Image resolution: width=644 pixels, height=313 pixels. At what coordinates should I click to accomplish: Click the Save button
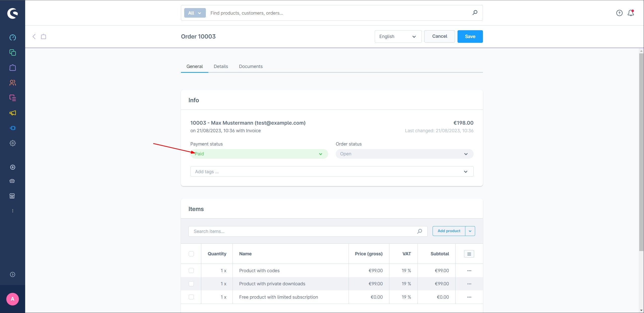coord(470,37)
